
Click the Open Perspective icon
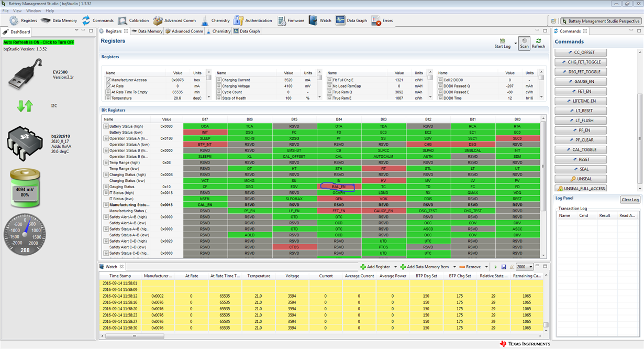pos(553,21)
